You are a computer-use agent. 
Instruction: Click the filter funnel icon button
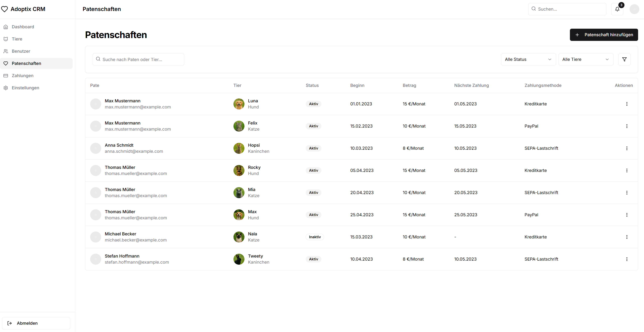point(624,59)
